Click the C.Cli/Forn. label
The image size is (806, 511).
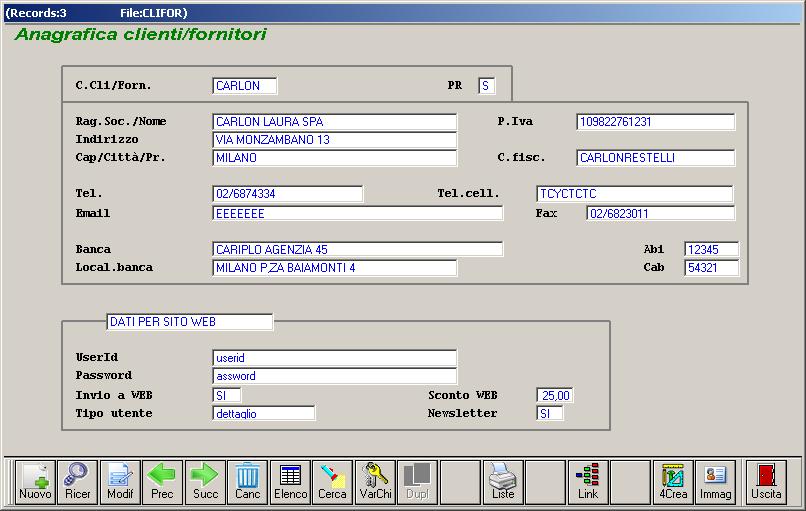click(113, 86)
